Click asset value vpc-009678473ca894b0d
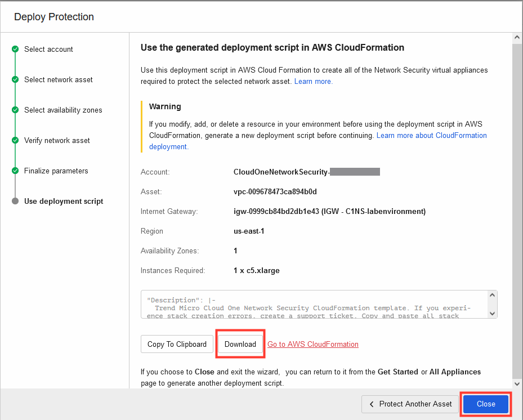The width and height of the screenshot is (523, 420). click(275, 192)
